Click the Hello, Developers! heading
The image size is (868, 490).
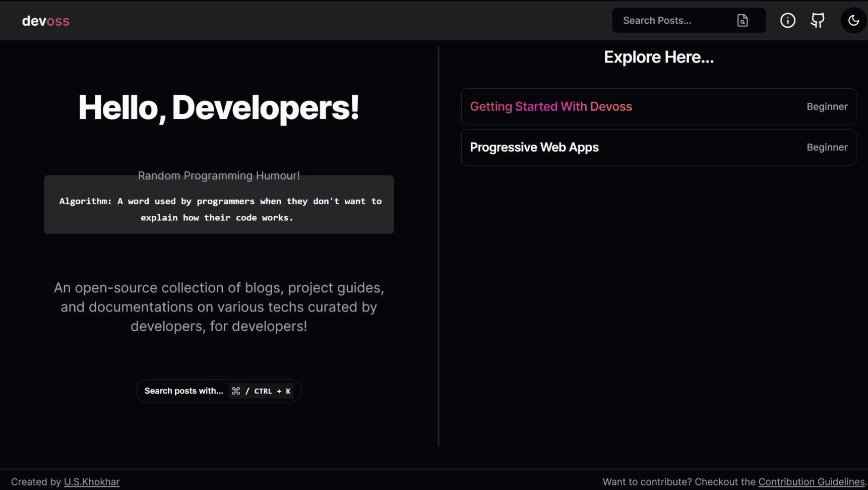click(219, 107)
